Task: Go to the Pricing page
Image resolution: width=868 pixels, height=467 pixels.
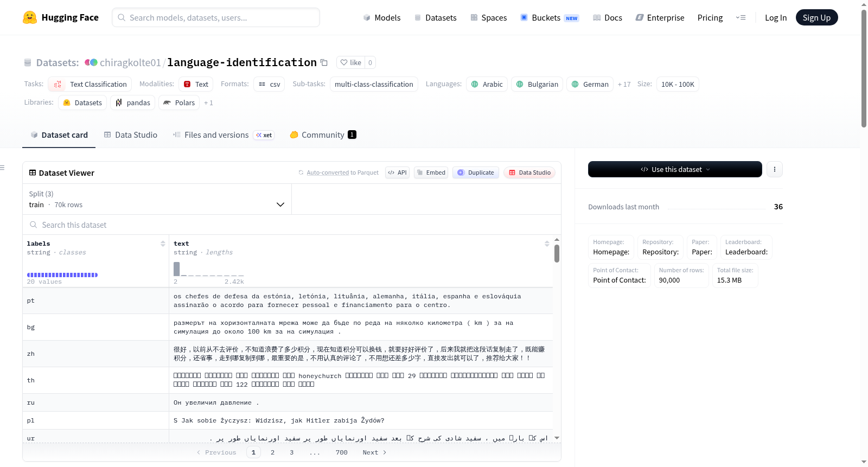Action: 710,18
